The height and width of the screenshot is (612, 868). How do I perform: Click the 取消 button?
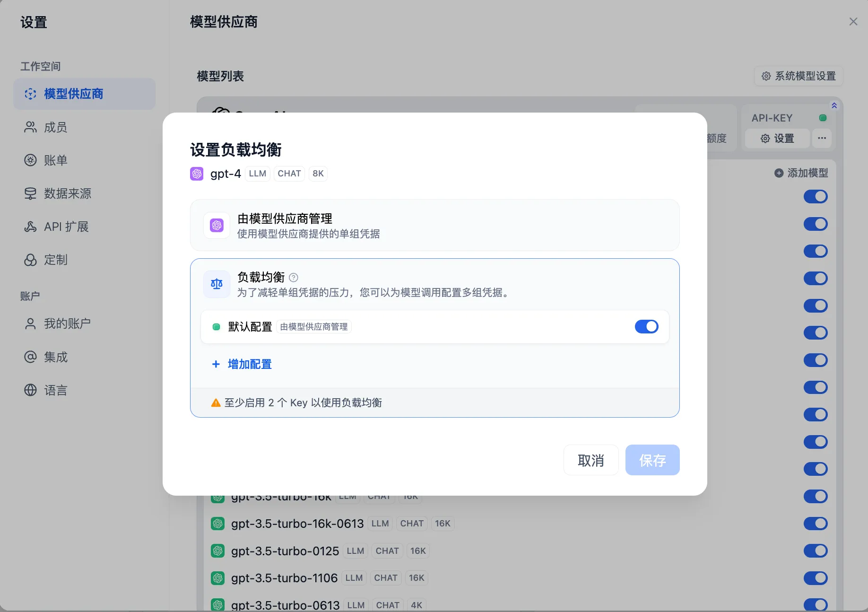pyautogui.click(x=590, y=460)
